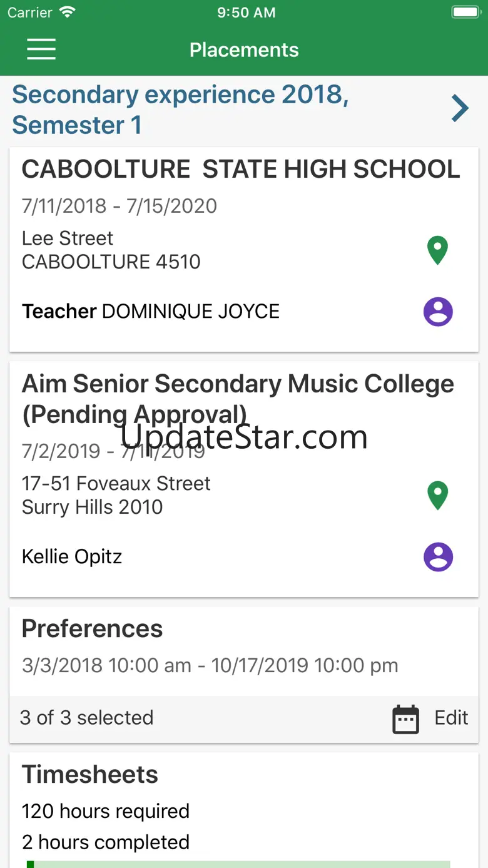
Task: Tap the Wi-Fi status icon
Action: pos(66,13)
